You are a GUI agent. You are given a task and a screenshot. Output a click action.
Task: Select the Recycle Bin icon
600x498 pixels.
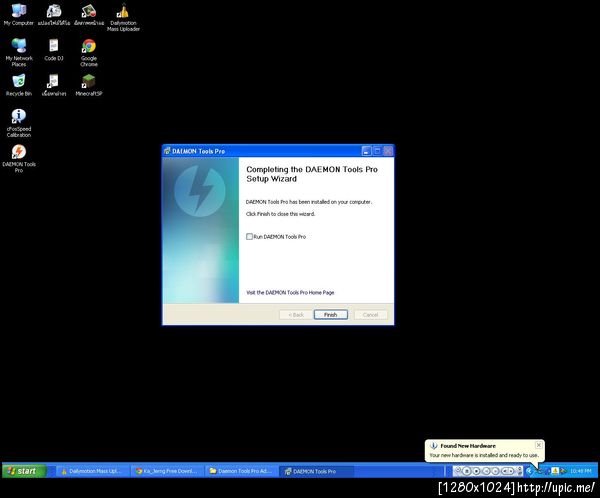click(x=18, y=85)
